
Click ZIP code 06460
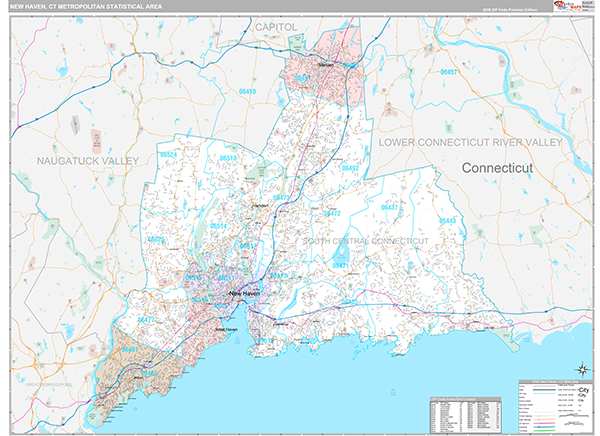149,372
